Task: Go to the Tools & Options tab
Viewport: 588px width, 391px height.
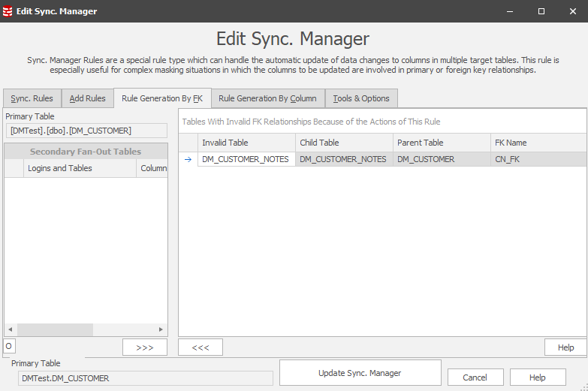Action: [x=361, y=98]
